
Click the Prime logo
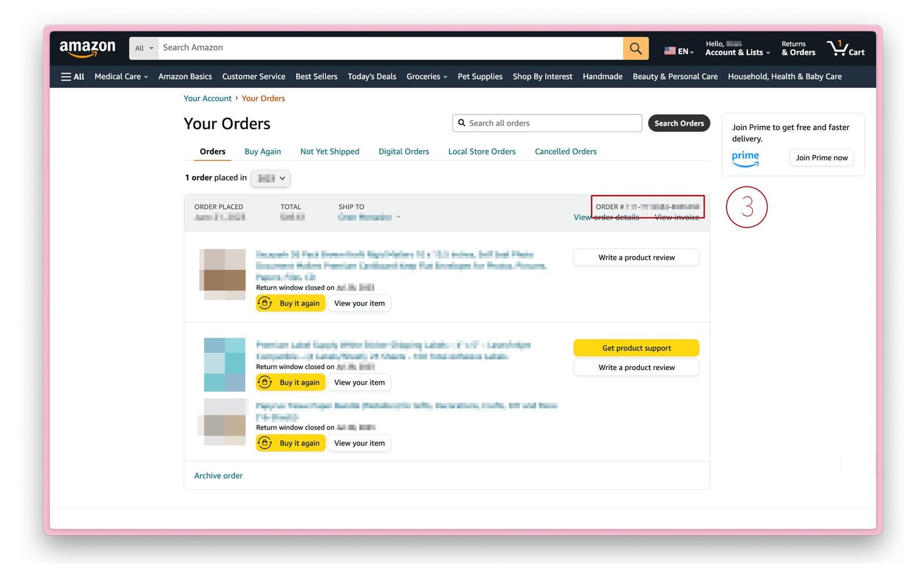(745, 159)
